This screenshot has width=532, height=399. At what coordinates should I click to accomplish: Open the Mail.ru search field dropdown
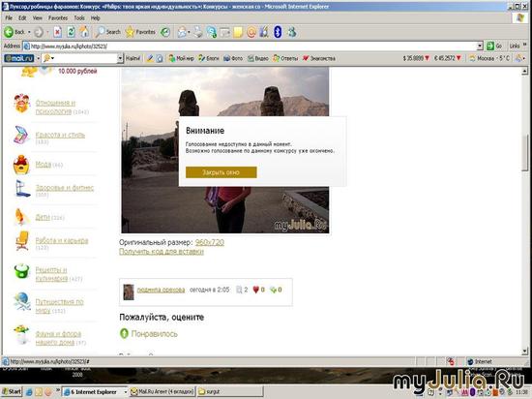click(x=120, y=58)
